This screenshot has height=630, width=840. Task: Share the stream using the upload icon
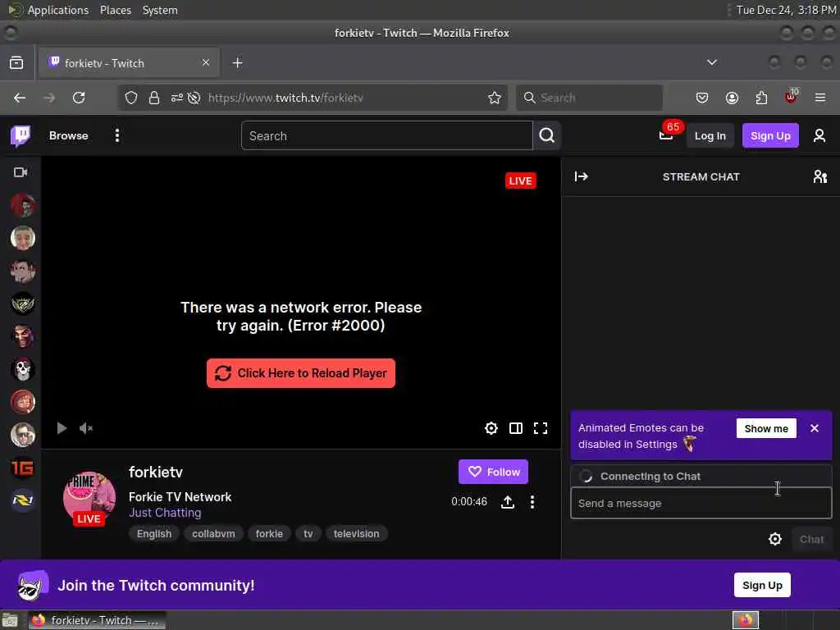508,502
